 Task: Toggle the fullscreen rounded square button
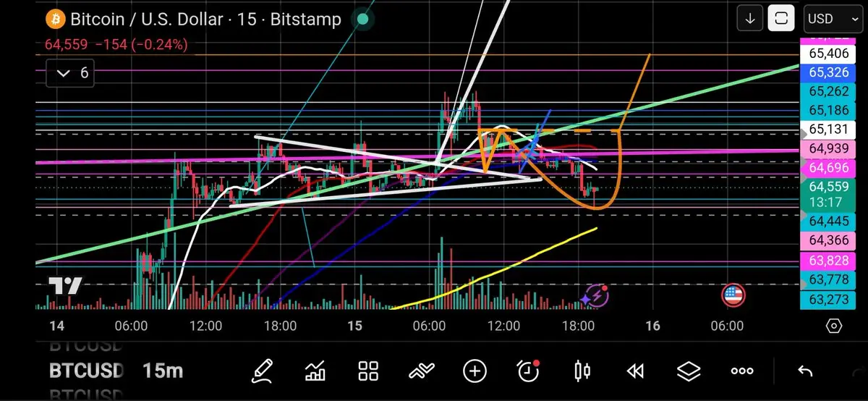(x=781, y=19)
